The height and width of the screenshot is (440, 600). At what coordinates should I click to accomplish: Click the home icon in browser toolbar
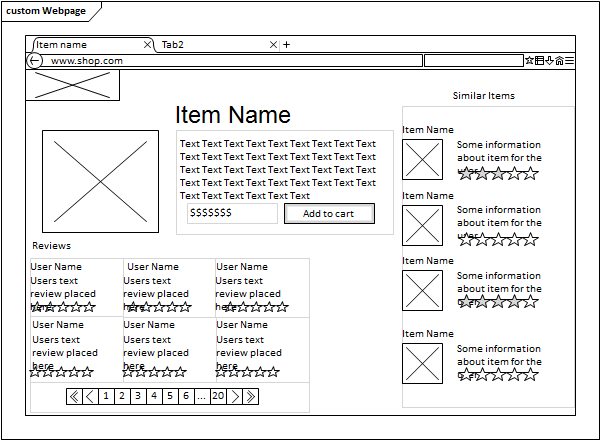(x=559, y=61)
